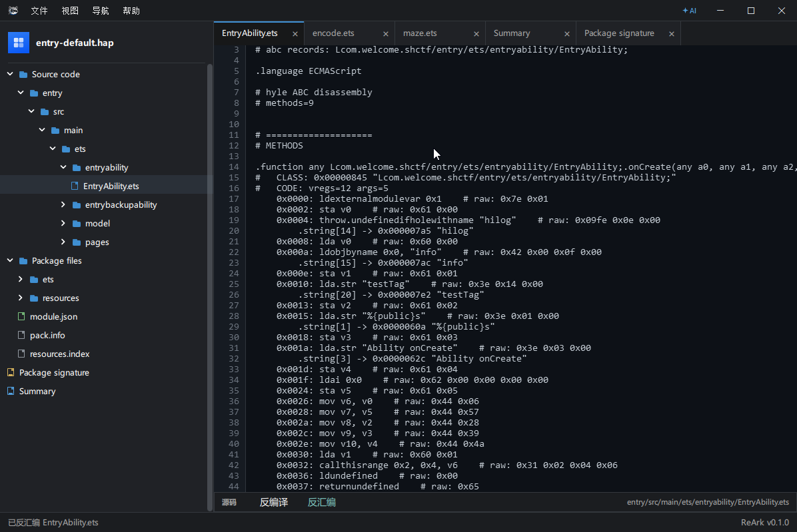This screenshot has width=797, height=532.
Task: Collapse the Package files node
Action: (10, 260)
